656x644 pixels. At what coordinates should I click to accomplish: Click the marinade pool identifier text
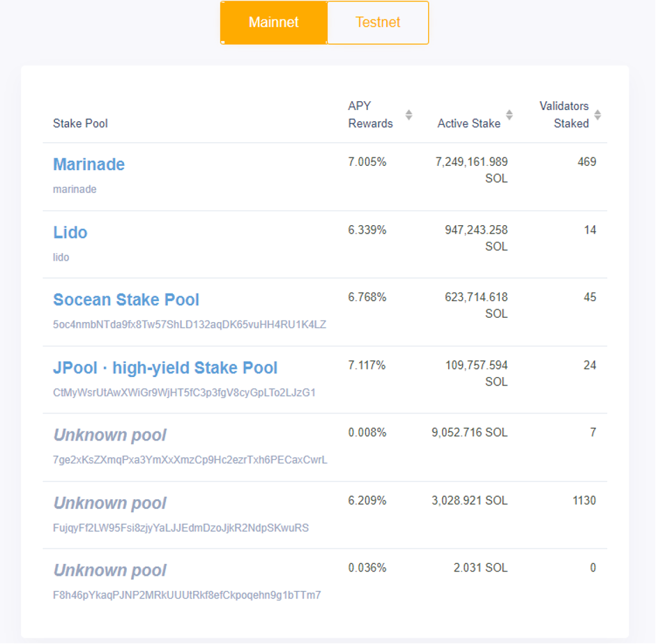(x=74, y=189)
